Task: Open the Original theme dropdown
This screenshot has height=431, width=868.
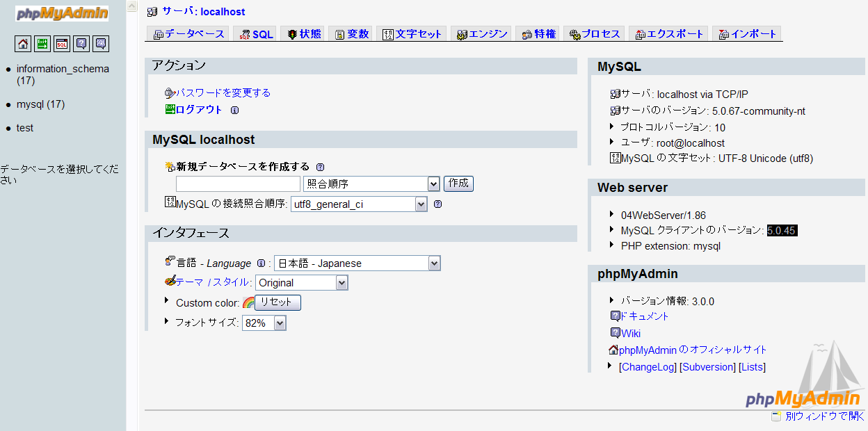Action: 302,283
